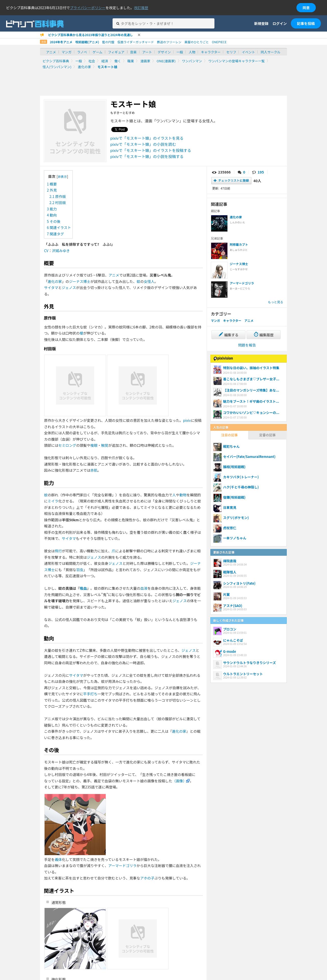Open セイバー(Fate/SamuraiRemnant) article thumbnail icon

217,457
